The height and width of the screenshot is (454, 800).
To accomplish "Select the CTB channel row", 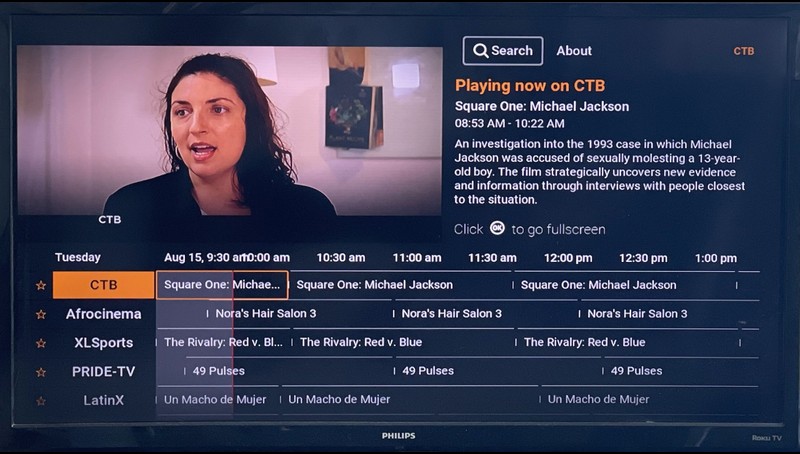I will (x=104, y=285).
